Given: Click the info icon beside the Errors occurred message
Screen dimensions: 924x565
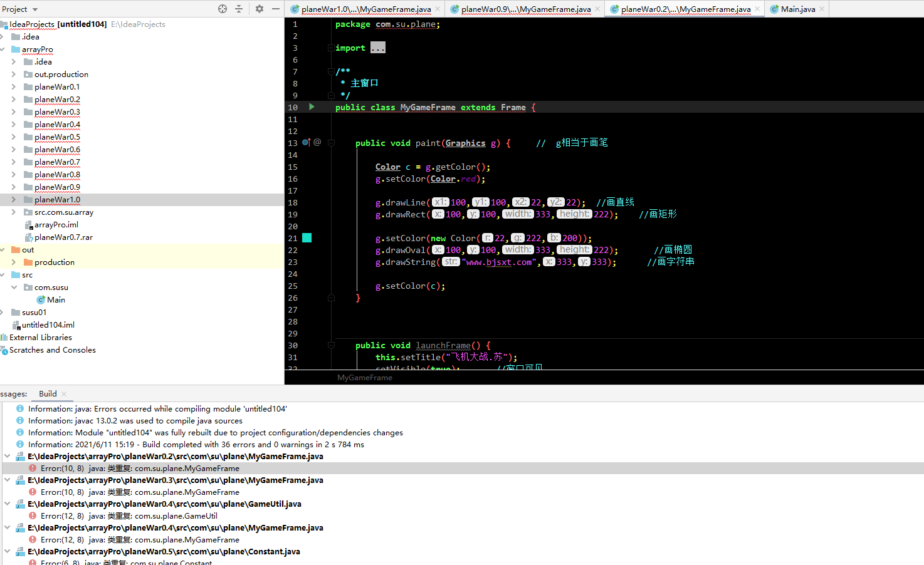Looking at the screenshot, I should [20, 409].
